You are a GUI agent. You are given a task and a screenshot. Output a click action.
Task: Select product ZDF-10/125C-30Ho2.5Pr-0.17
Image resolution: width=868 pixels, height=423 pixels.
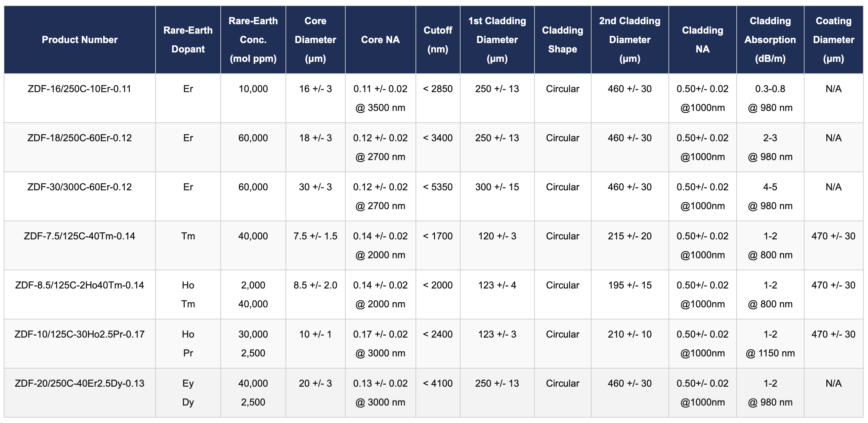79,334
